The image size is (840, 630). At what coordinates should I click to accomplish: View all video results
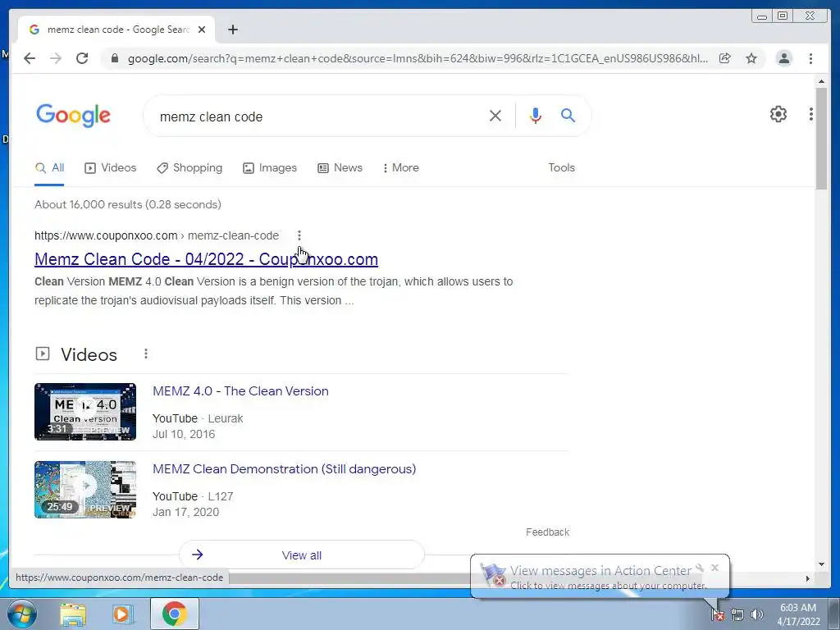coord(302,555)
